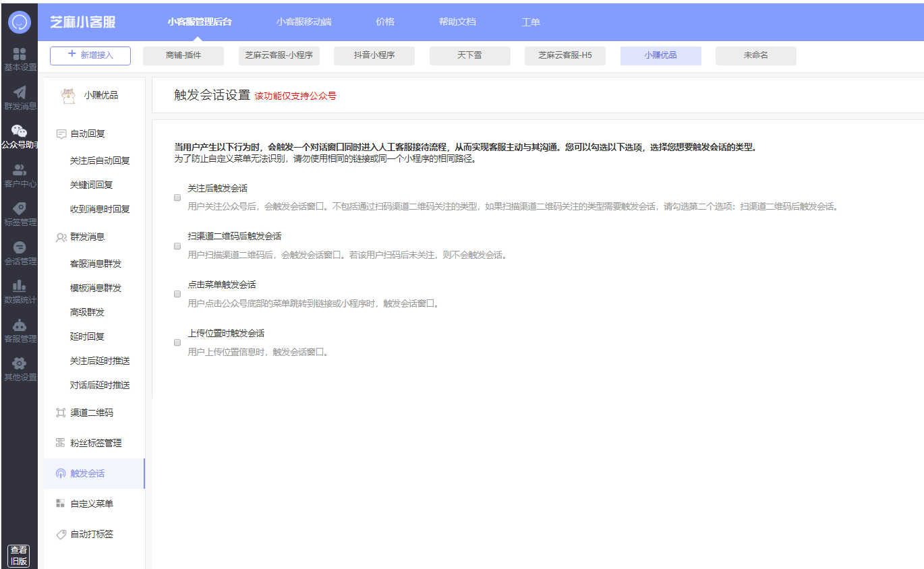Open 帮助文档 top nav item
924x569 pixels.
457,22
